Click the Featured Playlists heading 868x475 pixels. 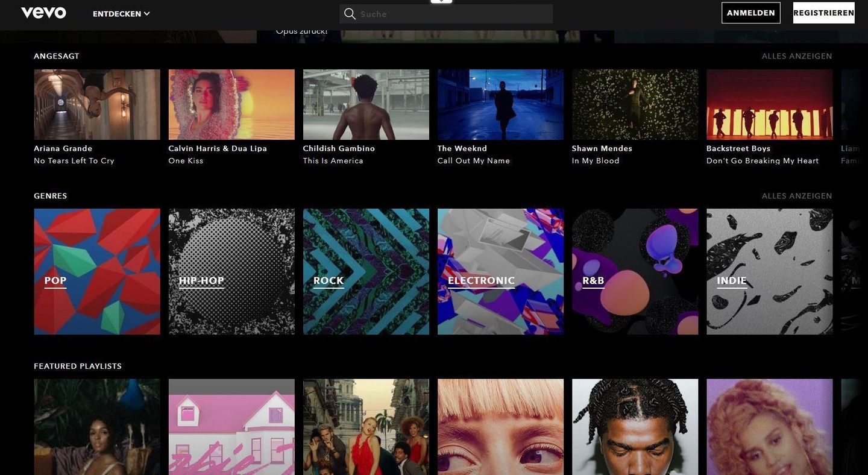[78, 366]
